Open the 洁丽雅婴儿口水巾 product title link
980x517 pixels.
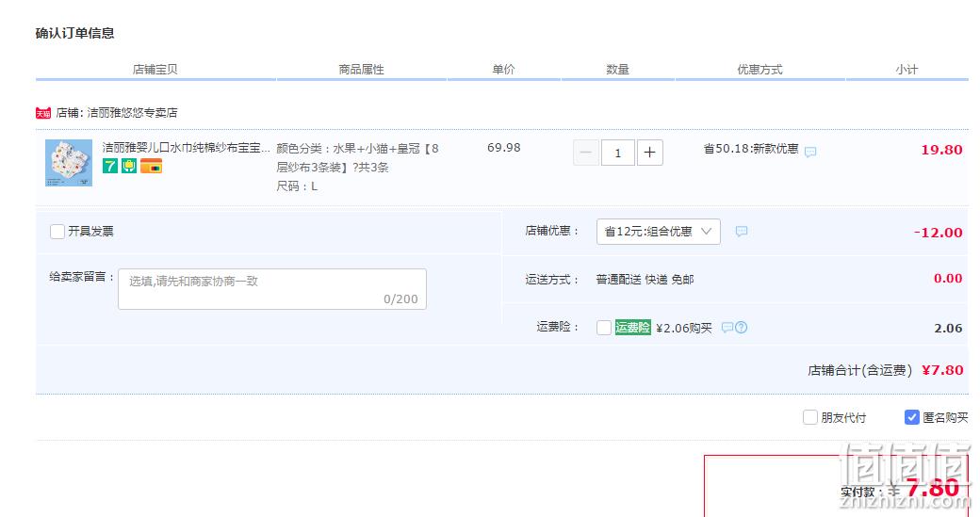[187, 148]
